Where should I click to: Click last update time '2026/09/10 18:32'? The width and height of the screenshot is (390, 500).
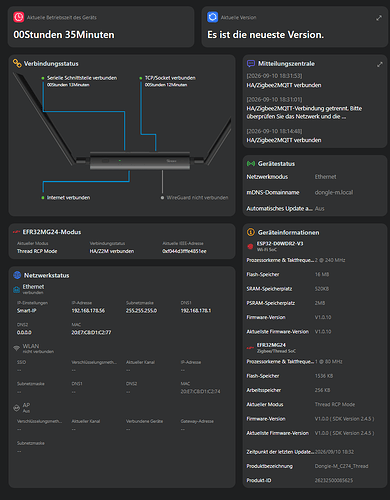pyautogui.click(x=334, y=452)
